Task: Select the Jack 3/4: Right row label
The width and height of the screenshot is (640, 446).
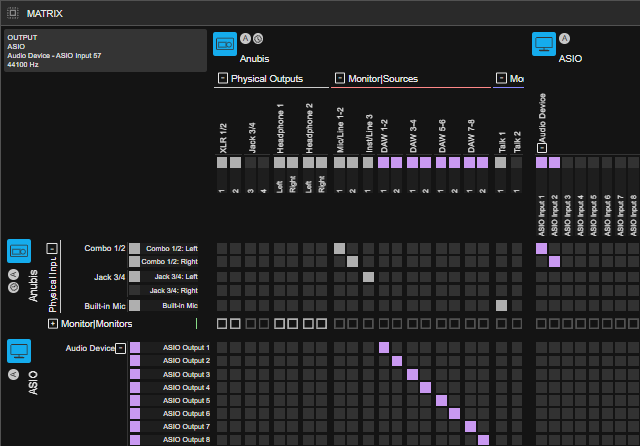Action: point(173,291)
